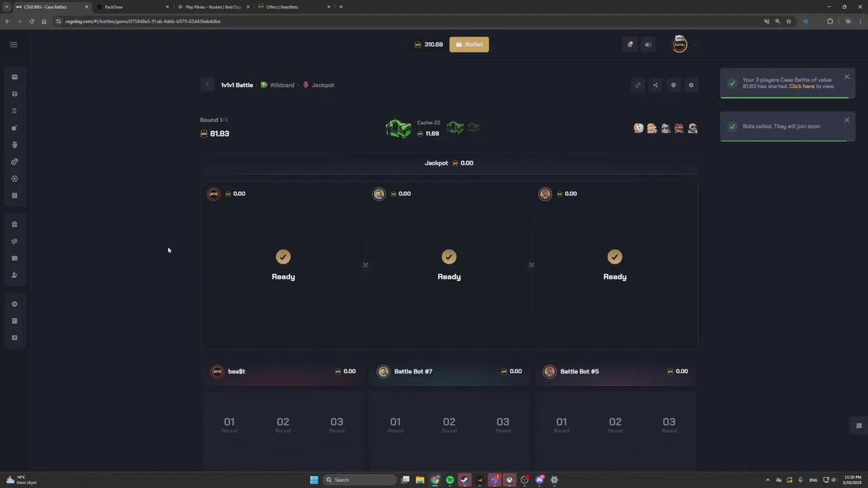The width and height of the screenshot is (868, 488).
Task: Click the Jackpot mode label in header
Action: pyautogui.click(x=323, y=85)
